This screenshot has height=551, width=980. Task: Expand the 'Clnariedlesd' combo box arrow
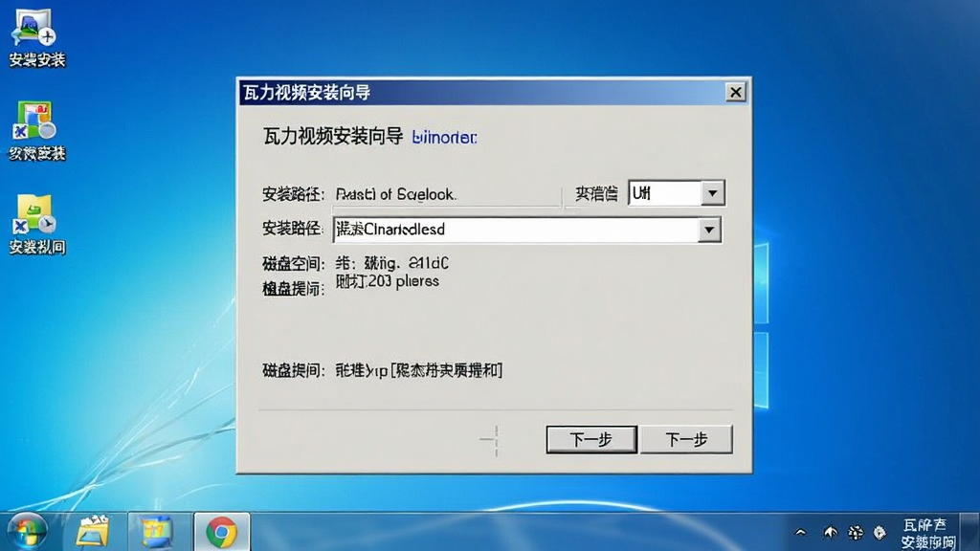point(709,230)
